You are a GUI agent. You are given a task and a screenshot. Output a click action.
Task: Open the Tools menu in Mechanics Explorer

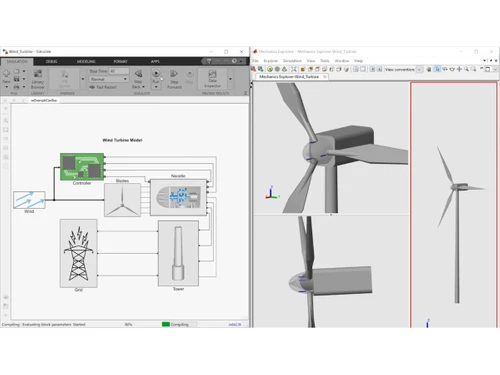(x=324, y=61)
